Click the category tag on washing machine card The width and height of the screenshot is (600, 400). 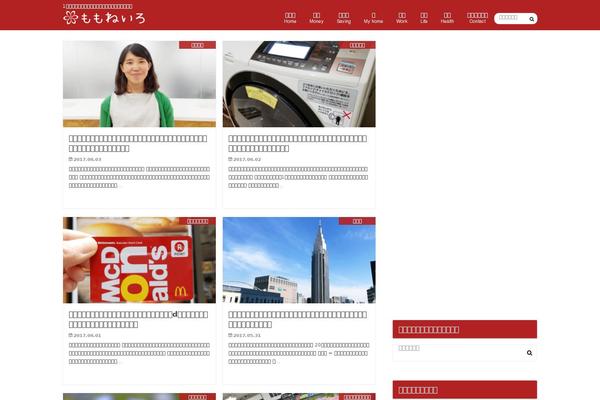[x=357, y=45]
